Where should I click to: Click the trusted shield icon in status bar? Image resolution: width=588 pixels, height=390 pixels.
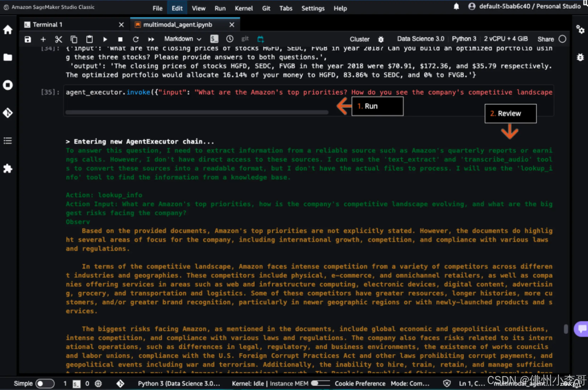coord(447,383)
